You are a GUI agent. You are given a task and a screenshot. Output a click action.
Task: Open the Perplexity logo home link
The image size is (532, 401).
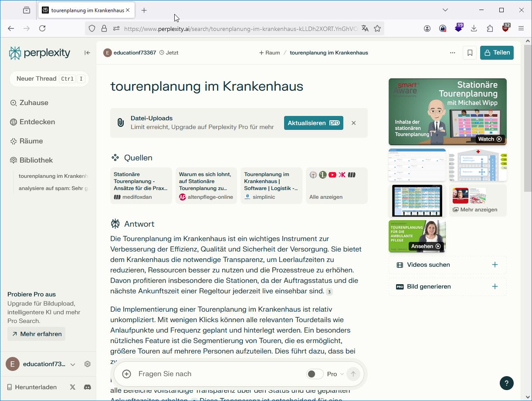(39, 53)
